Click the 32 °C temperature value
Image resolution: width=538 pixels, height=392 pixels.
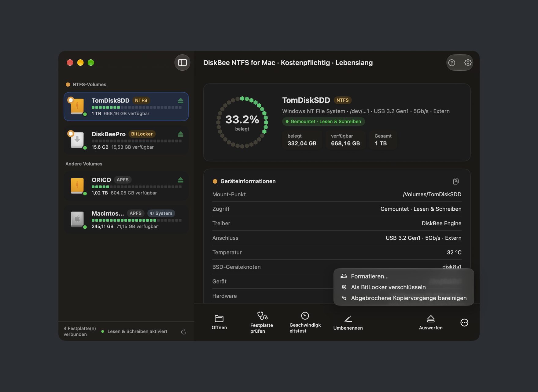pyautogui.click(x=454, y=253)
